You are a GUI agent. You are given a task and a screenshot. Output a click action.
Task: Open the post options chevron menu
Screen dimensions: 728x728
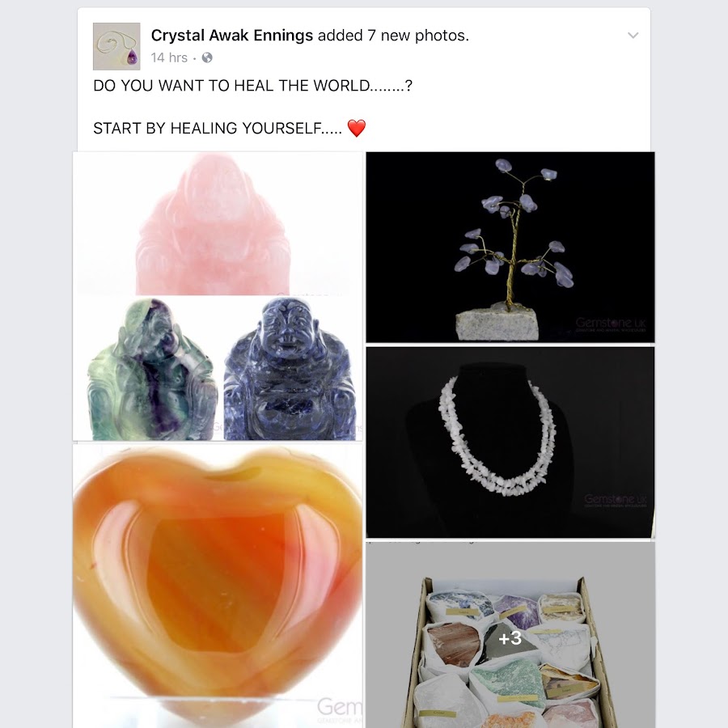[633, 36]
